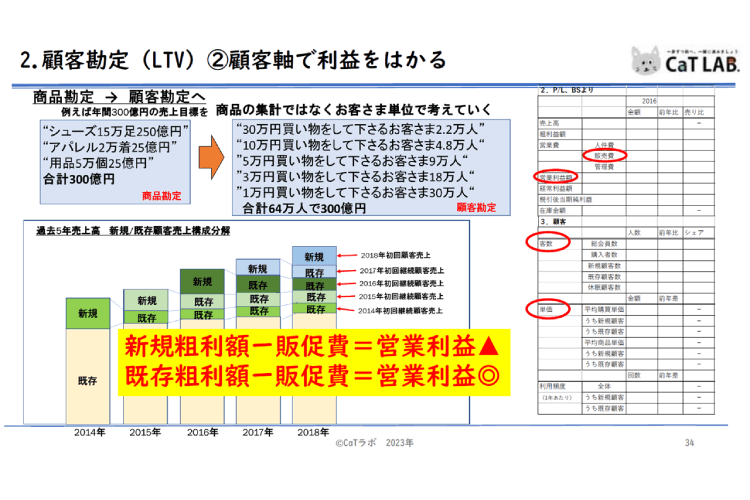The height and width of the screenshot is (500, 750).
Task: Click the red 商品勘定 label
Action: coord(162,196)
